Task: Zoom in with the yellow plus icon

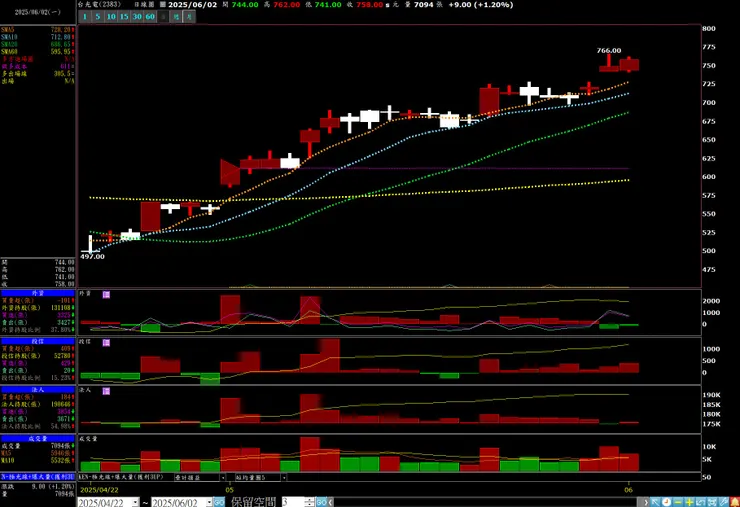Action: point(689,502)
